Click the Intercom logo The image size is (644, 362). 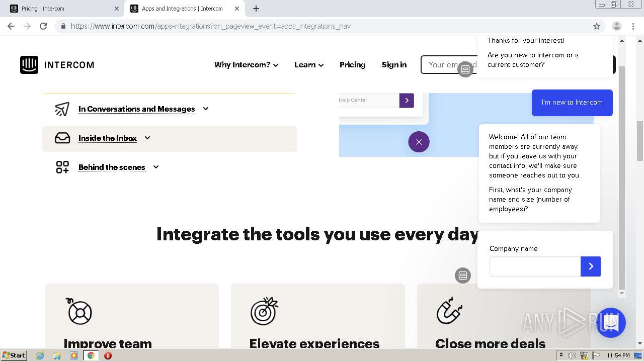[57, 65]
